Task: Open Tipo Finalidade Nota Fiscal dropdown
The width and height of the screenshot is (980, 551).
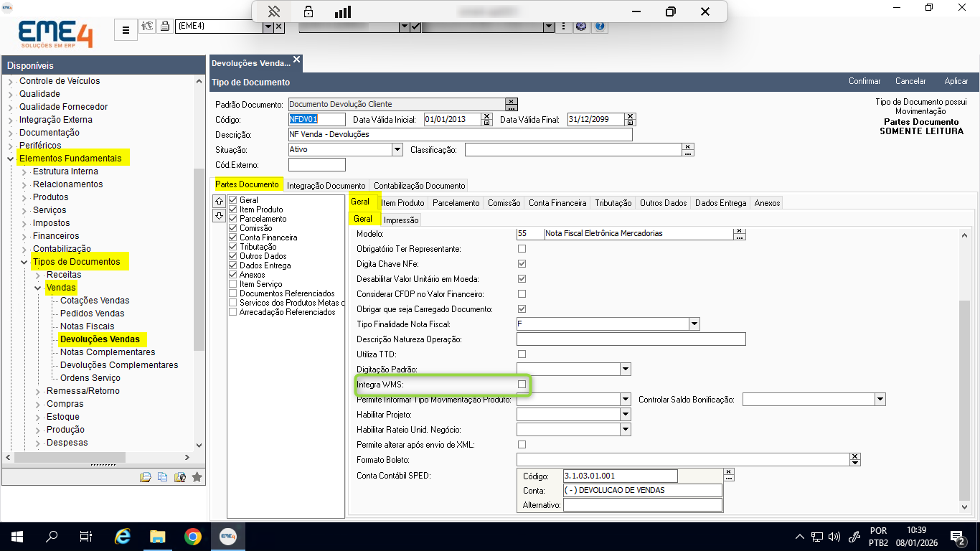Action: (x=694, y=324)
